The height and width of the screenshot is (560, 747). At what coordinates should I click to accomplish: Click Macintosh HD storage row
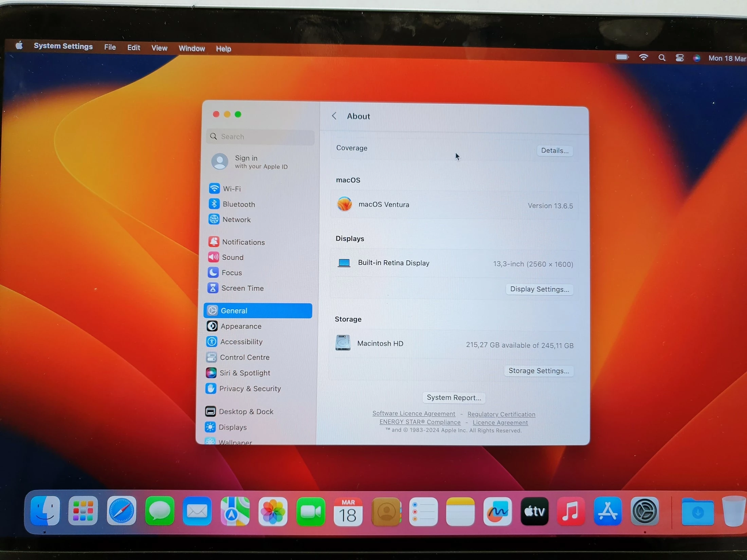(x=454, y=344)
